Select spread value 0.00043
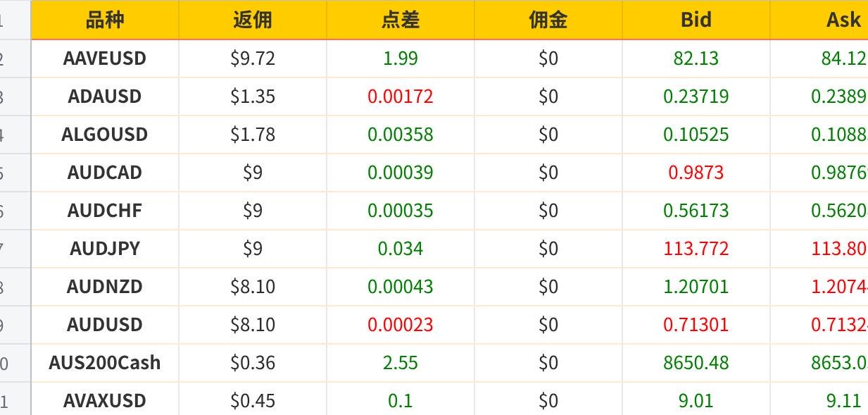Viewport: 868px width, 415px height. point(401,287)
